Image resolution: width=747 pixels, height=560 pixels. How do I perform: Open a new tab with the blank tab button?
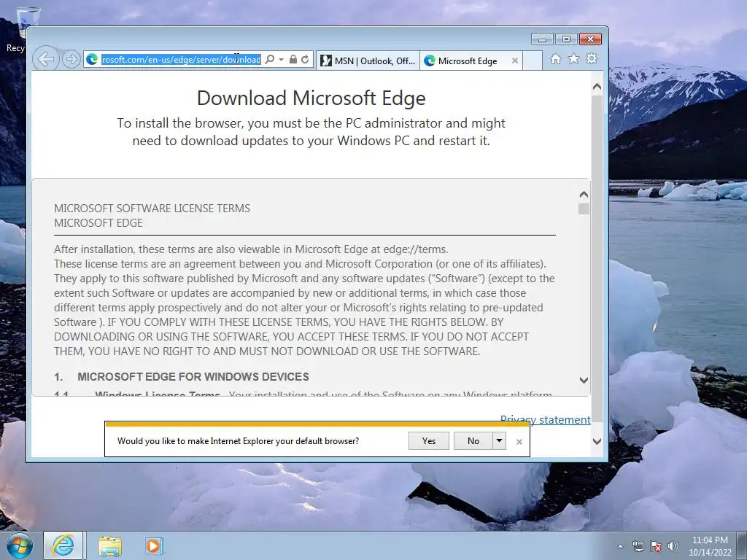tap(532, 61)
